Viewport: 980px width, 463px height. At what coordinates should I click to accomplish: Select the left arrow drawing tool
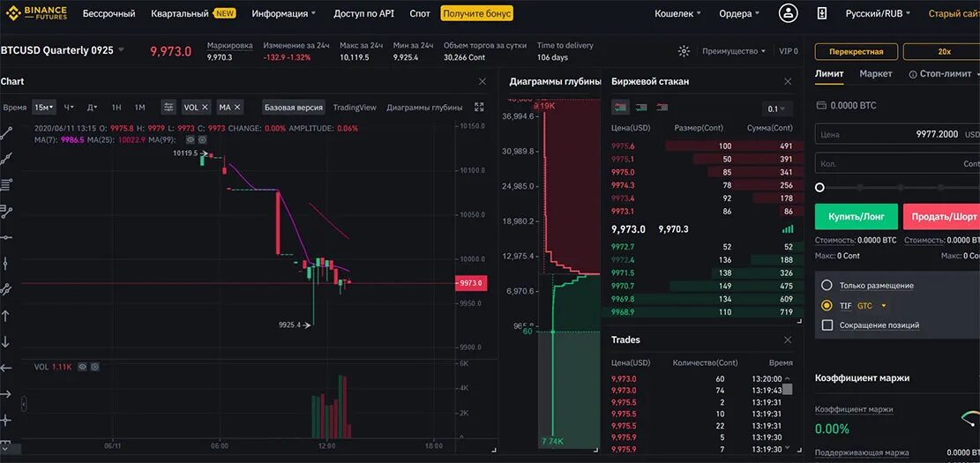click(x=6, y=368)
